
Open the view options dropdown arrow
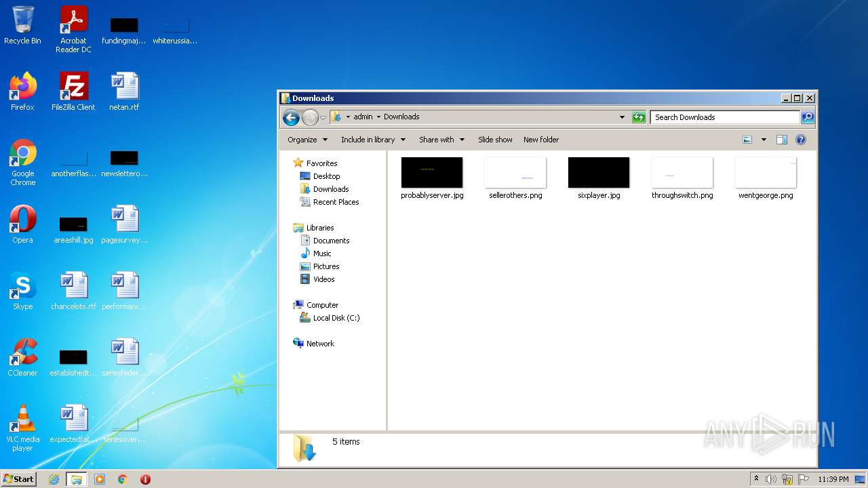[x=764, y=140]
